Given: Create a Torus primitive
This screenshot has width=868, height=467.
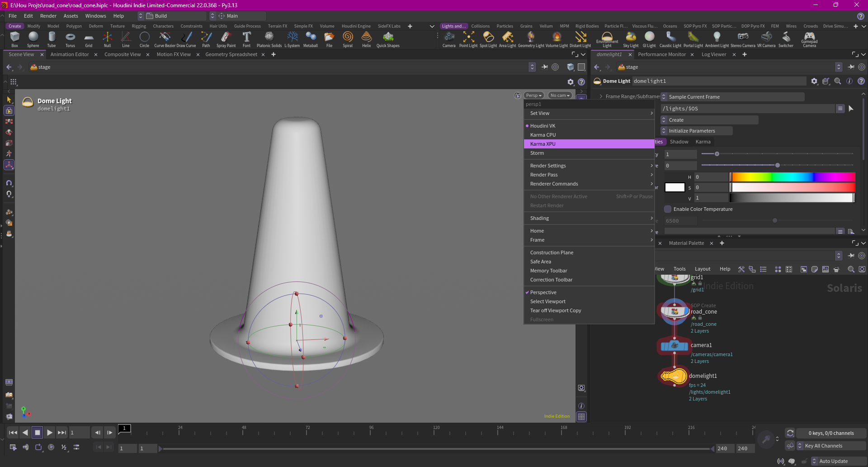Looking at the screenshot, I should point(70,39).
